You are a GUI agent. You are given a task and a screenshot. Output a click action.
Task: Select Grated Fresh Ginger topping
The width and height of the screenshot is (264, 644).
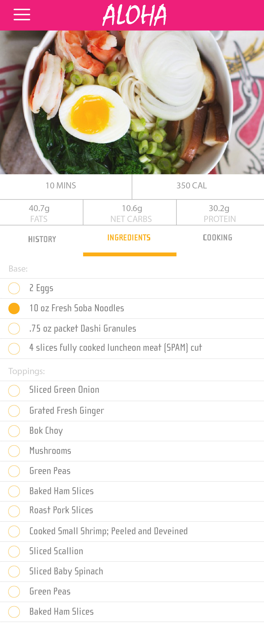(14, 411)
